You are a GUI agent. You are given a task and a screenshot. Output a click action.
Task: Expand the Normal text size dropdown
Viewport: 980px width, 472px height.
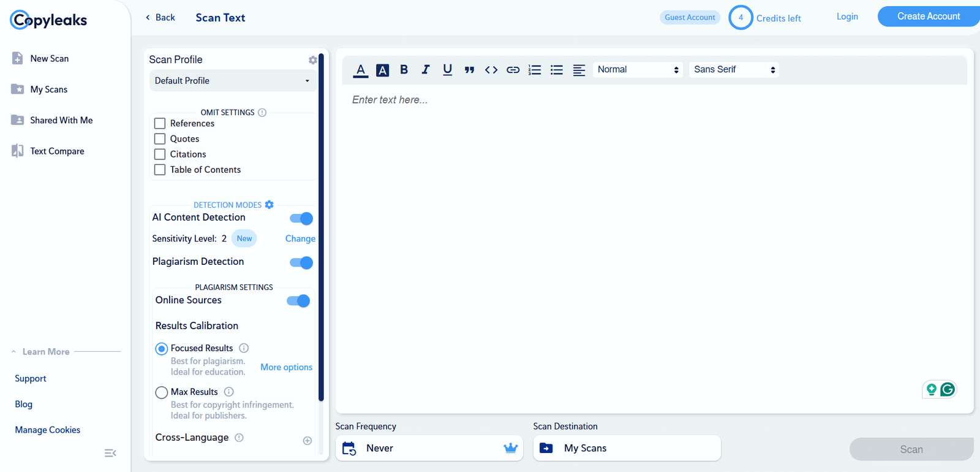pyautogui.click(x=638, y=70)
